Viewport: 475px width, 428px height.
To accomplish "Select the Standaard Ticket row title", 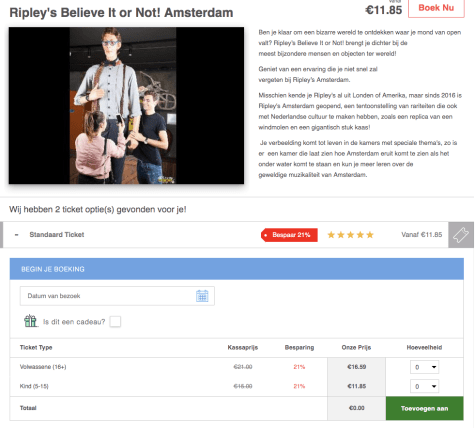I will pos(57,235).
